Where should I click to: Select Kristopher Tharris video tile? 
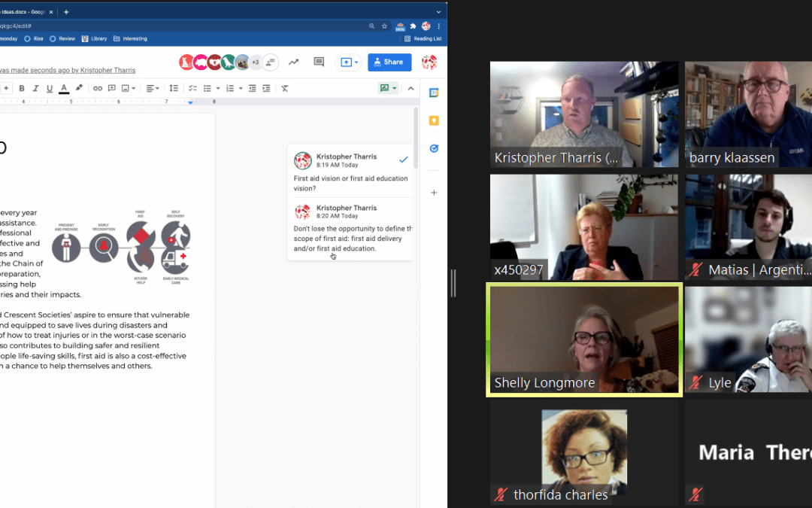click(584, 114)
